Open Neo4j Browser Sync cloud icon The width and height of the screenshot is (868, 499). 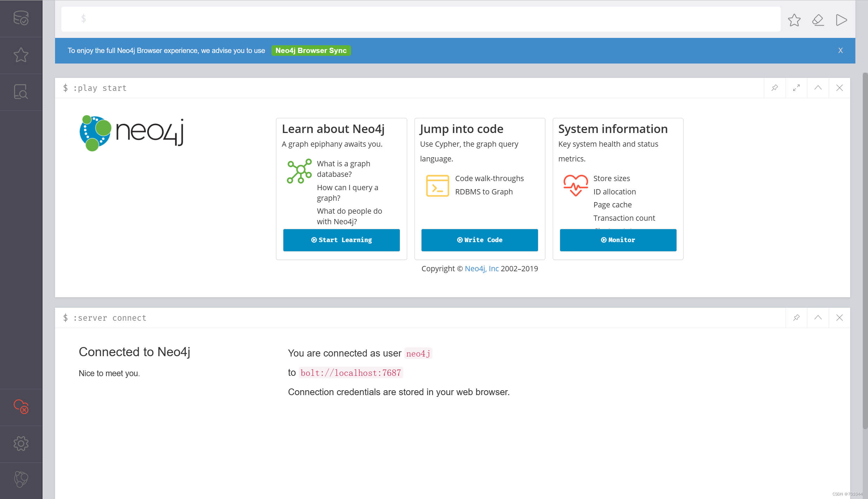(21, 407)
